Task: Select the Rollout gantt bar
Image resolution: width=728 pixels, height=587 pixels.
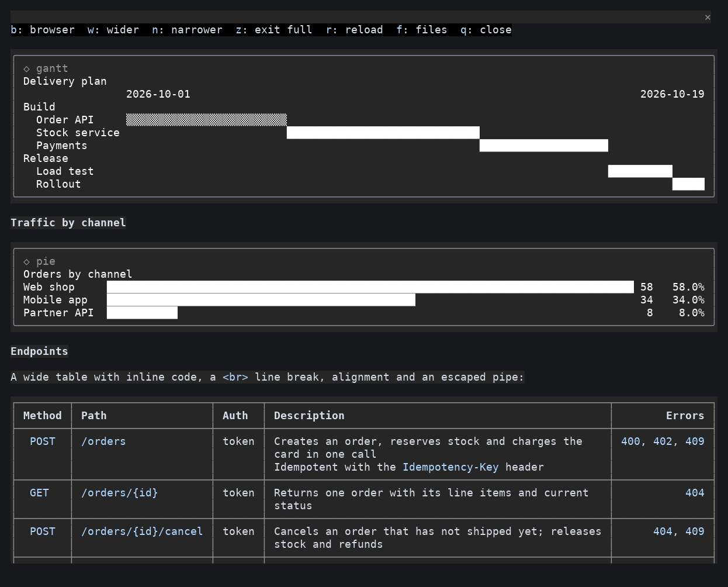Action: coord(688,184)
